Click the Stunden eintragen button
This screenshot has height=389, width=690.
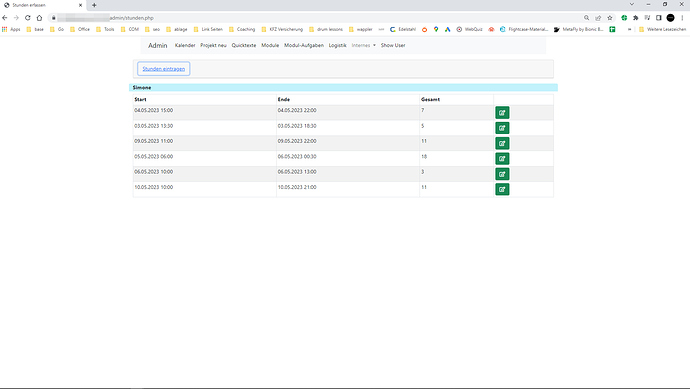pos(164,69)
